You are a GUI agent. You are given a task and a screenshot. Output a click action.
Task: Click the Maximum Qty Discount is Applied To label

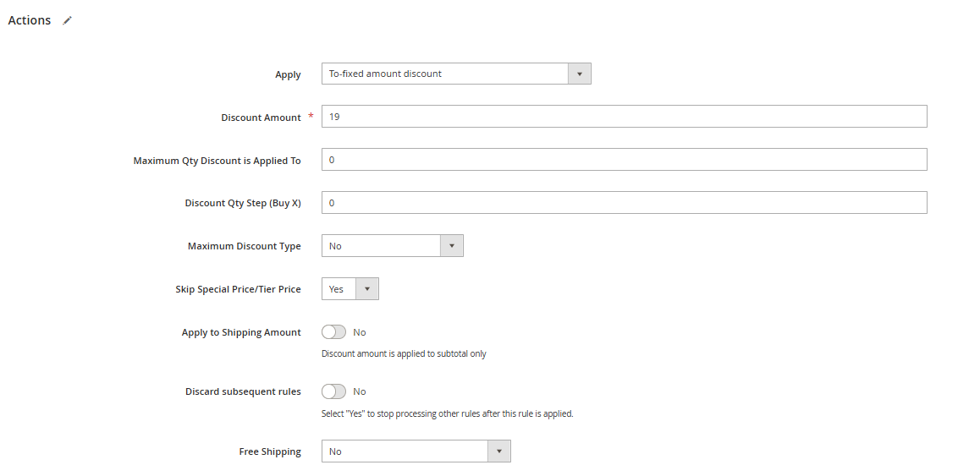(217, 161)
